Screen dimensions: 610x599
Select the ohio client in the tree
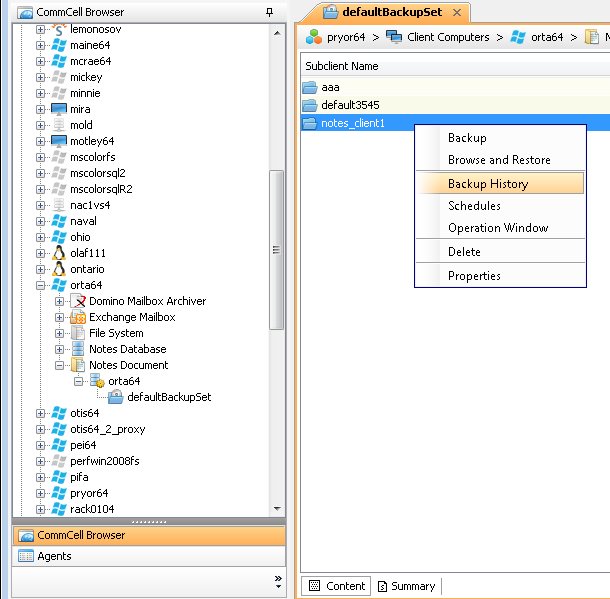[80, 237]
